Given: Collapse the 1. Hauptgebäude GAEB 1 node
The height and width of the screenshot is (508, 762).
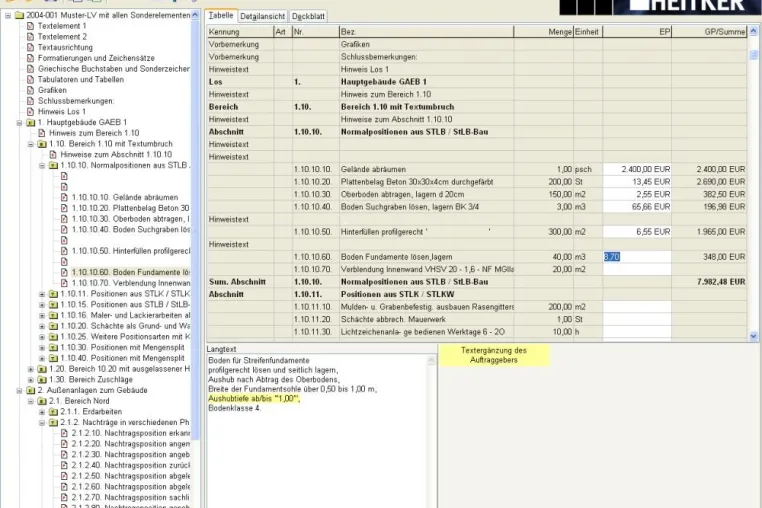Looking at the screenshot, I should (x=19, y=123).
